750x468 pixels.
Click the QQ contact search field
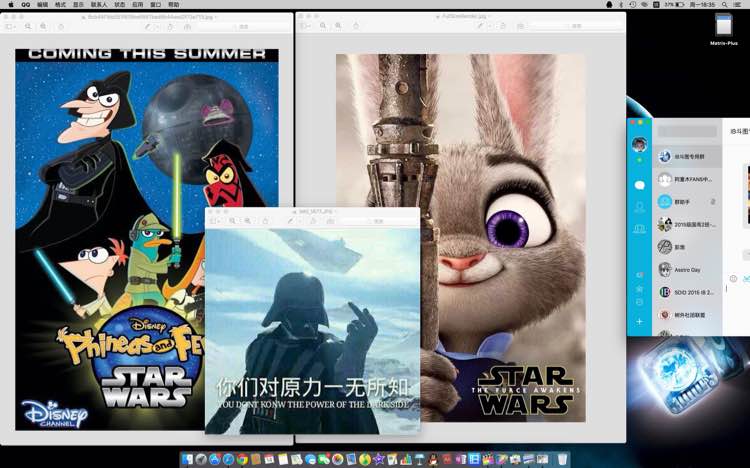pos(687,131)
